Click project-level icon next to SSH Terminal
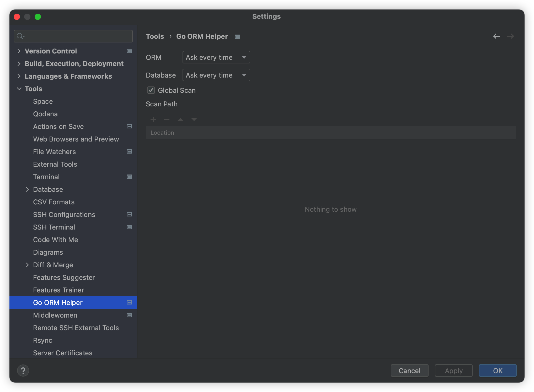 (x=129, y=227)
